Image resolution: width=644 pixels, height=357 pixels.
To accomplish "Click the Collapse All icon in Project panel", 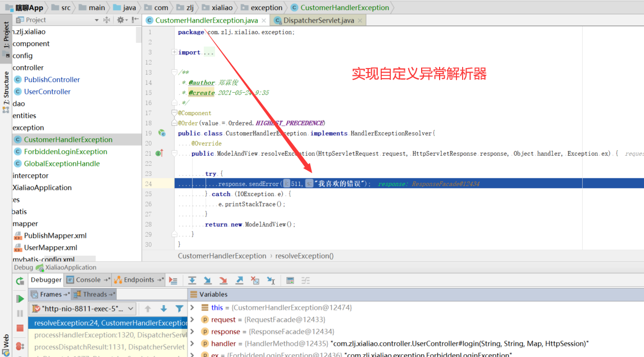I will click(107, 20).
